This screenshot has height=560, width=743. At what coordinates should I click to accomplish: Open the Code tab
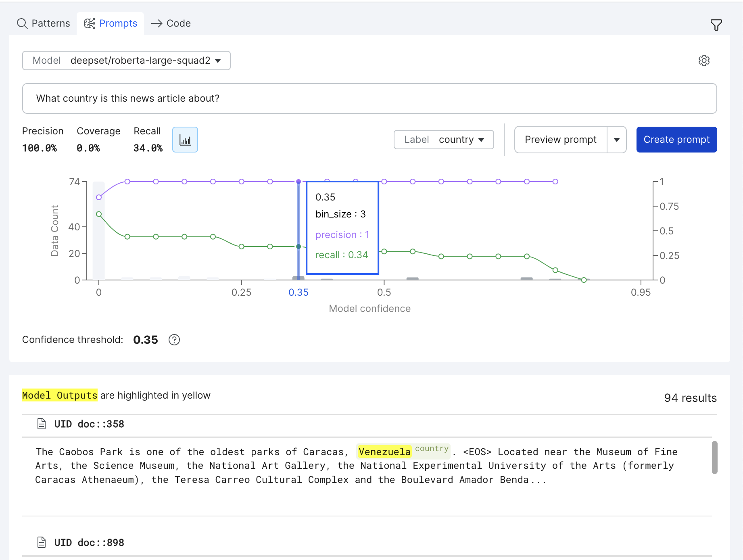point(171,23)
